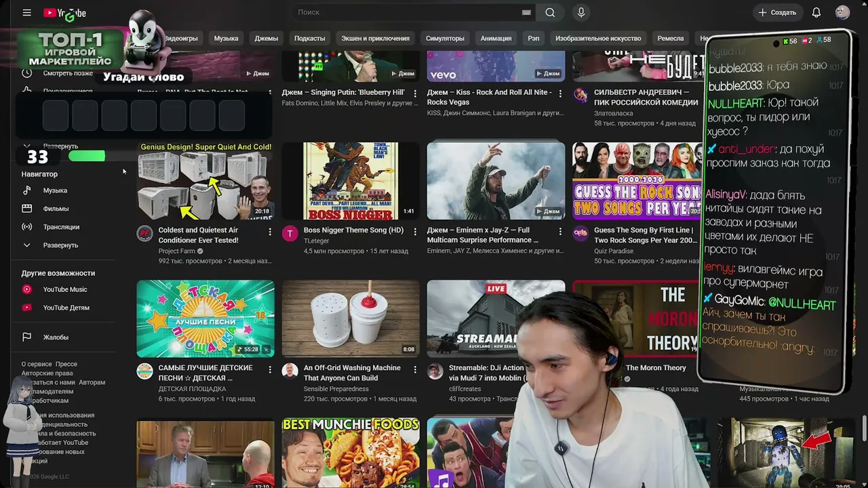Open options for САМЫЕ ЛУЧШИЕ ДЕТСКИЕ ПЕСНИ video
Screen dimensions: 868x488
click(270, 369)
